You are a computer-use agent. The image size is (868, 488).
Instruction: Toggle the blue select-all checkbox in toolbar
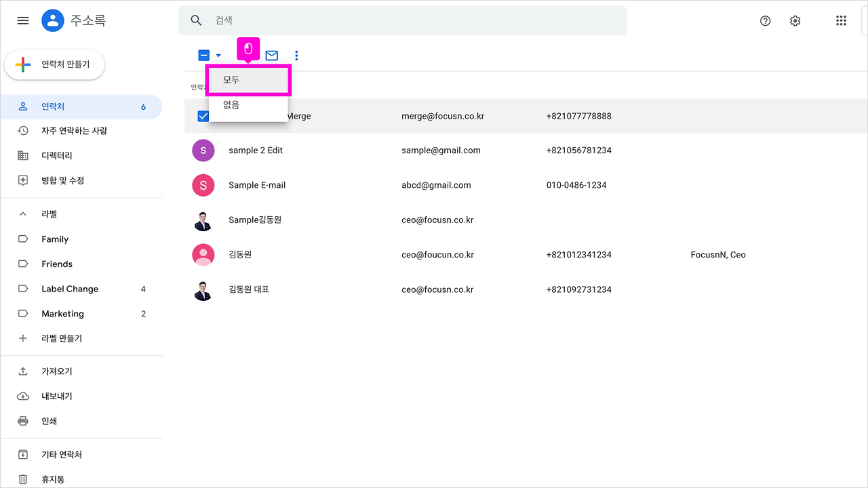click(204, 56)
